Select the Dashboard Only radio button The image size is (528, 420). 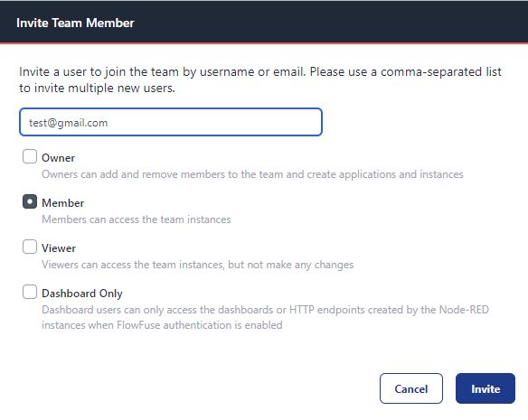[30, 292]
